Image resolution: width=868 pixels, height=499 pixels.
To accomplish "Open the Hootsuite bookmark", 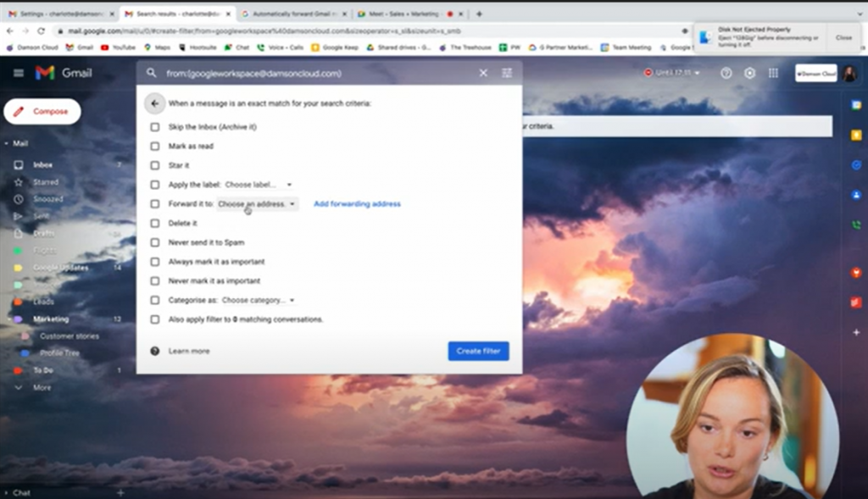I will [198, 47].
